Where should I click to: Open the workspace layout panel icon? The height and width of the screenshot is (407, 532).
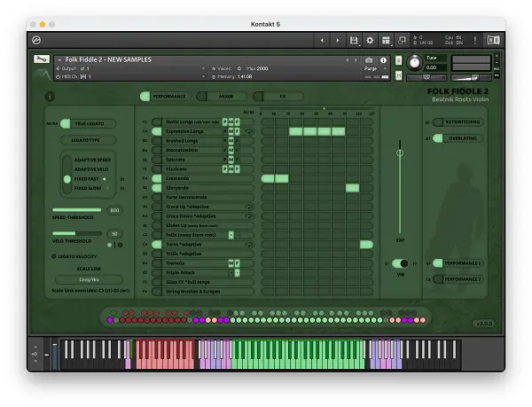386,41
